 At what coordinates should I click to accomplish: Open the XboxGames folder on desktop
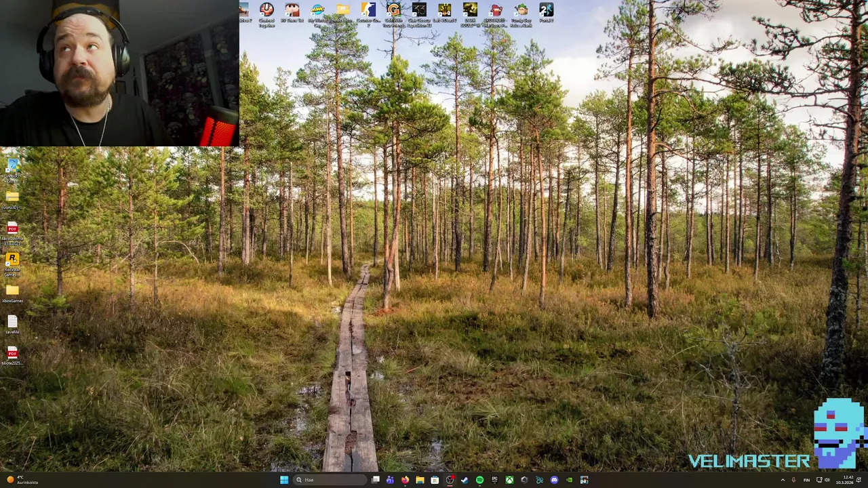click(12, 293)
